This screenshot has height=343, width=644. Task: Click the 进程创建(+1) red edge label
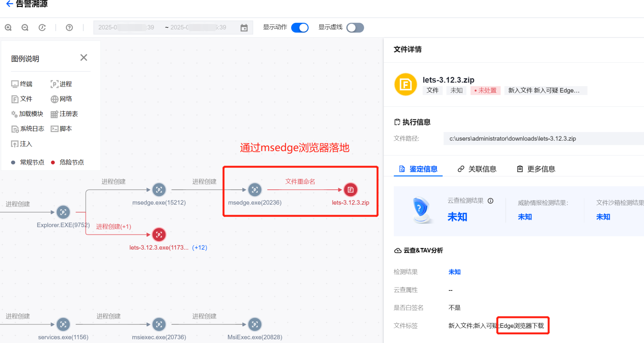[x=114, y=227]
